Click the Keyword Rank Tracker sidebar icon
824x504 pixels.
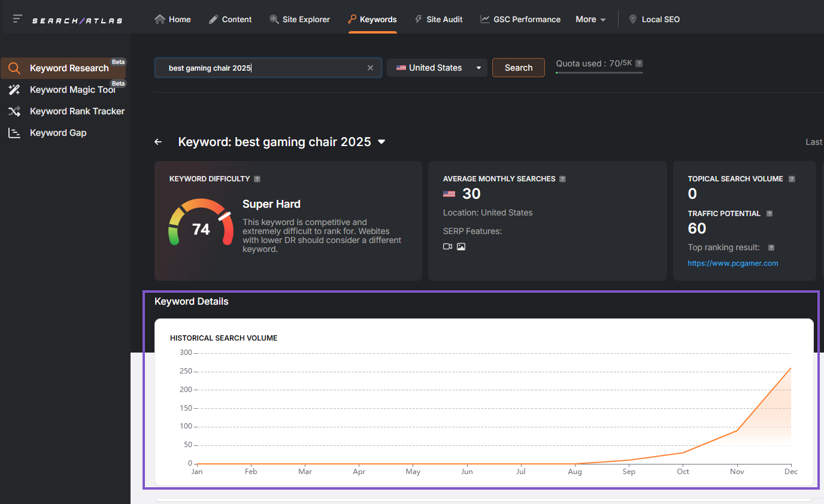pyautogui.click(x=14, y=111)
